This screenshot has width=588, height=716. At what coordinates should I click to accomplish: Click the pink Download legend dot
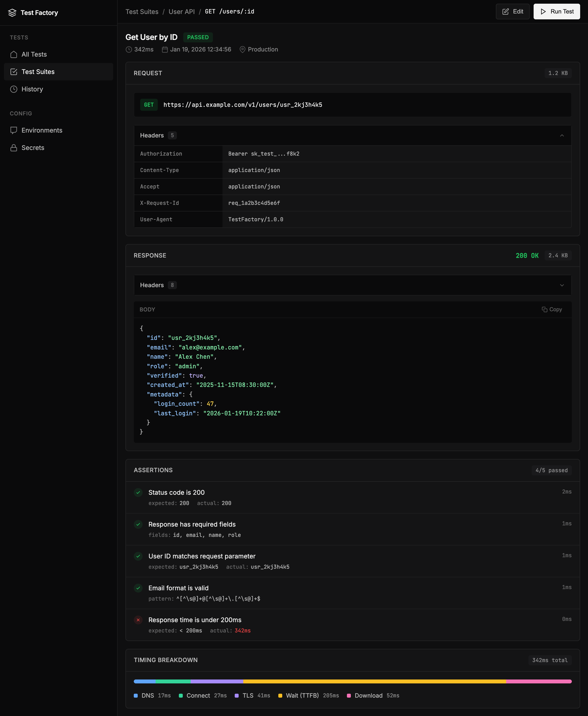point(349,695)
